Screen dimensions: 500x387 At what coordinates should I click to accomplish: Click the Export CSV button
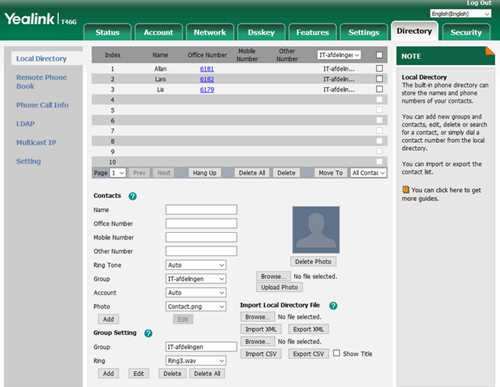coord(308,354)
